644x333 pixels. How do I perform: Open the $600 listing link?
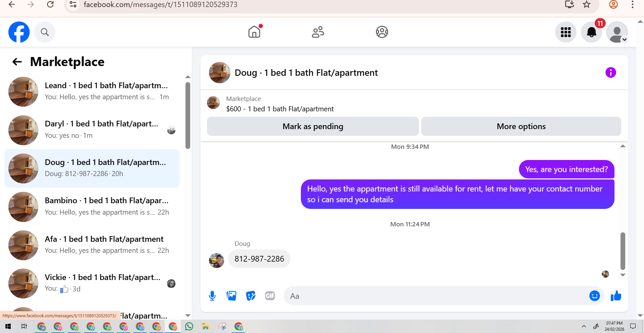(280, 109)
